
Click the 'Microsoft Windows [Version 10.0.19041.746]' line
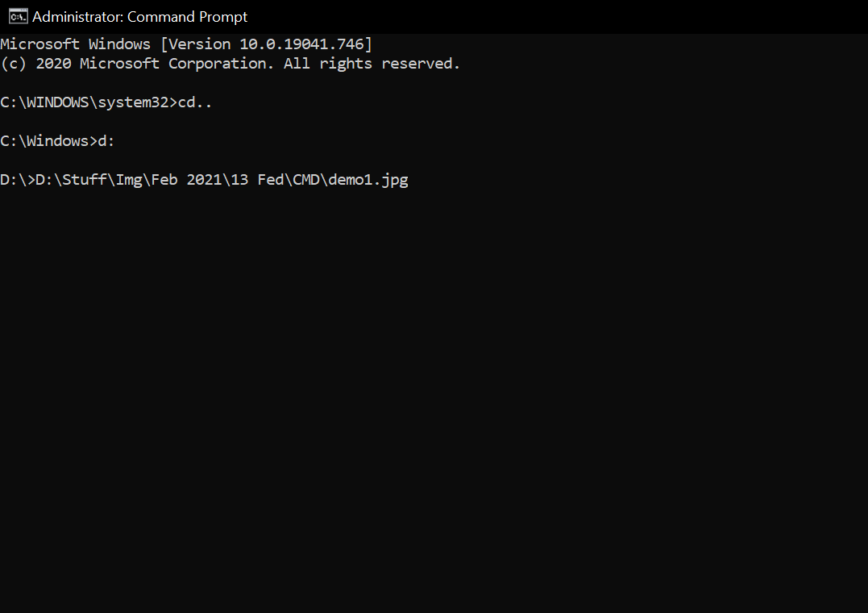185,44
